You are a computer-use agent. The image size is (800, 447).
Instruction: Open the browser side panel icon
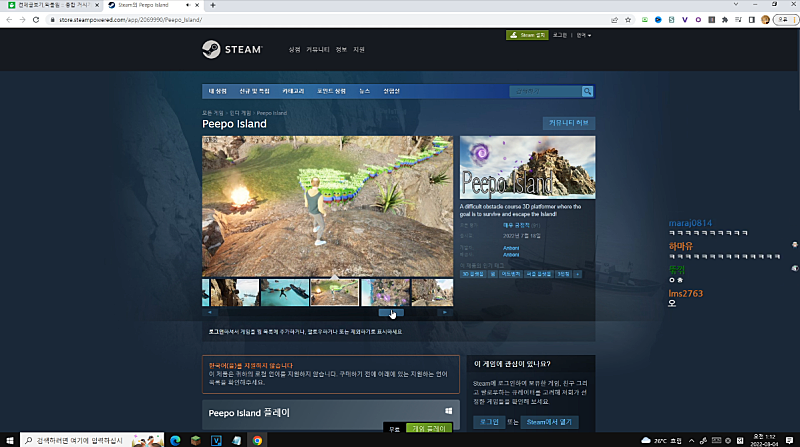click(x=752, y=20)
